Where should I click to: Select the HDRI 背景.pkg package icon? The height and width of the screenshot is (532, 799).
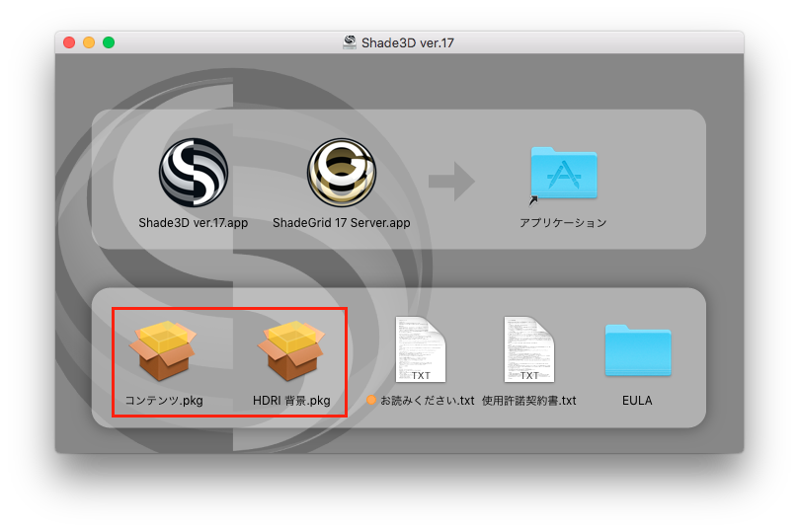pyautogui.click(x=291, y=350)
